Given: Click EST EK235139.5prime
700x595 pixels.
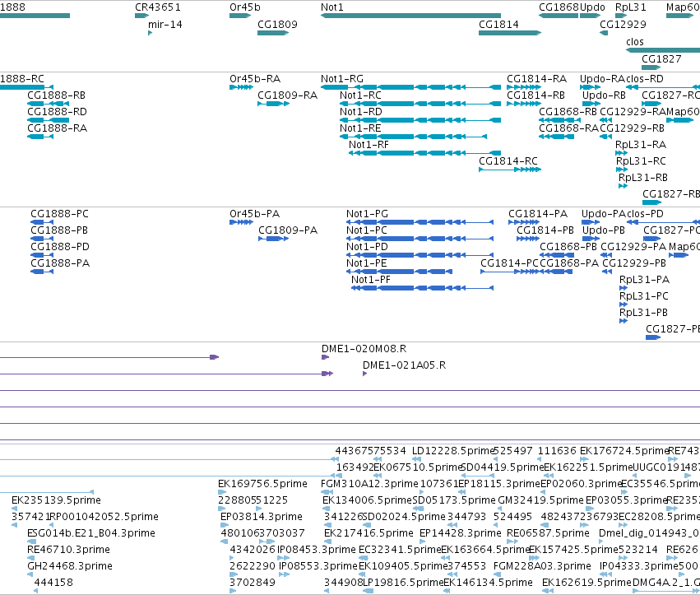Looking at the screenshot, I should coord(14,509).
